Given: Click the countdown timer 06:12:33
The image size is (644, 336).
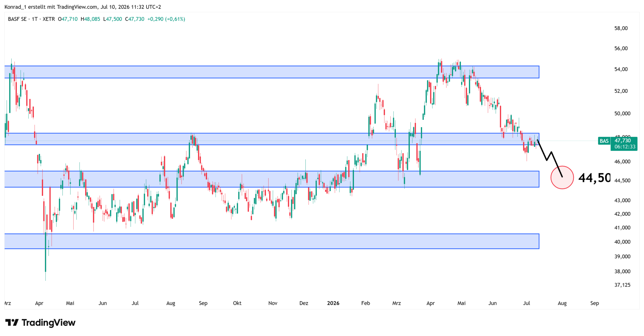Looking at the screenshot, I should (x=625, y=146).
